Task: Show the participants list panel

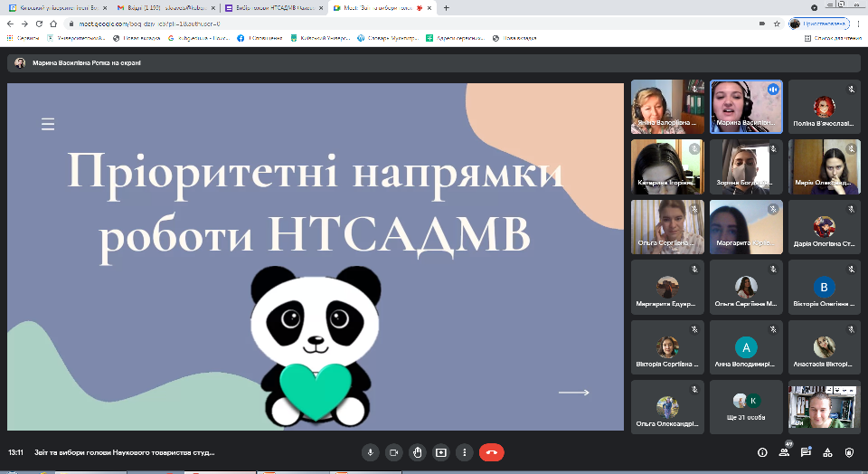Action: pyautogui.click(x=783, y=451)
